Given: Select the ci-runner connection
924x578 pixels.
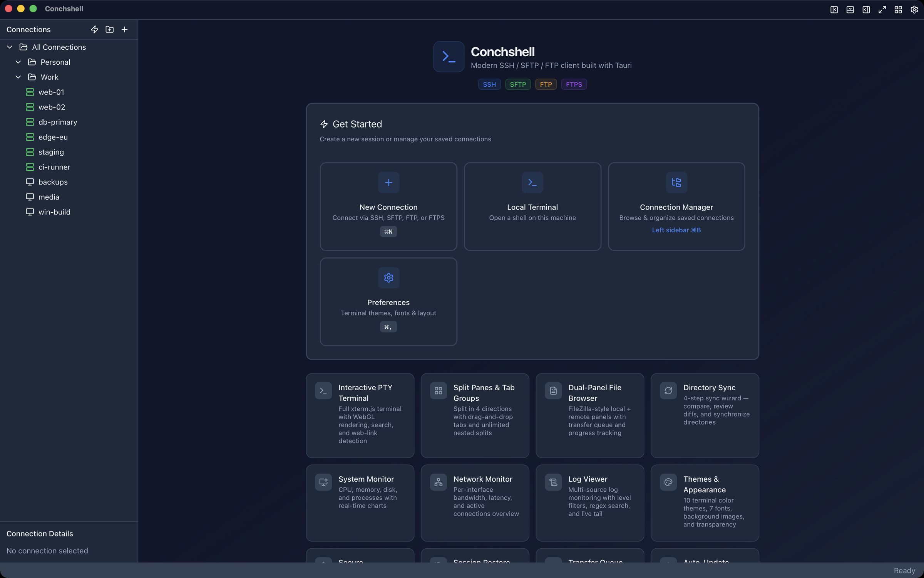Looking at the screenshot, I should click(69, 167).
